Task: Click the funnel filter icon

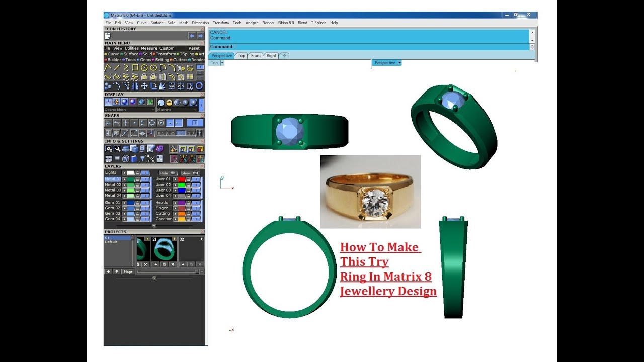Action: (x=143, y=159)
